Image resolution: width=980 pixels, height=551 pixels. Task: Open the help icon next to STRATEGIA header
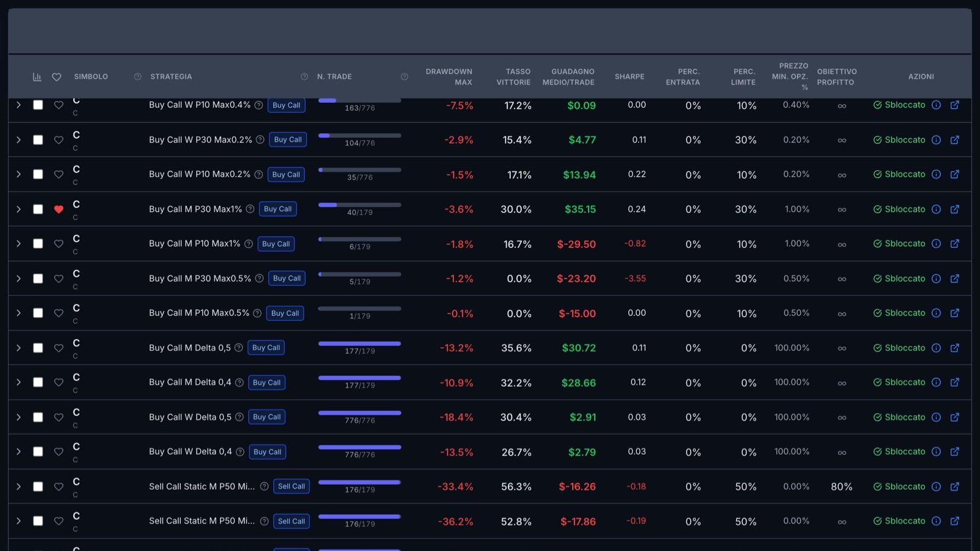pos(304,77)
